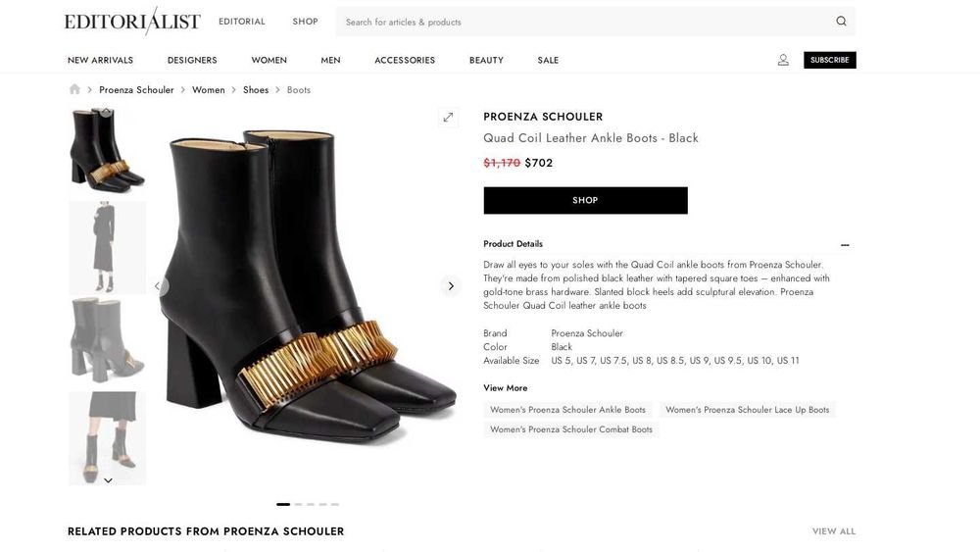This screenshot has height=552, width=980.
Task: Show previous product image arrow
Action: (x=157, y=286)
